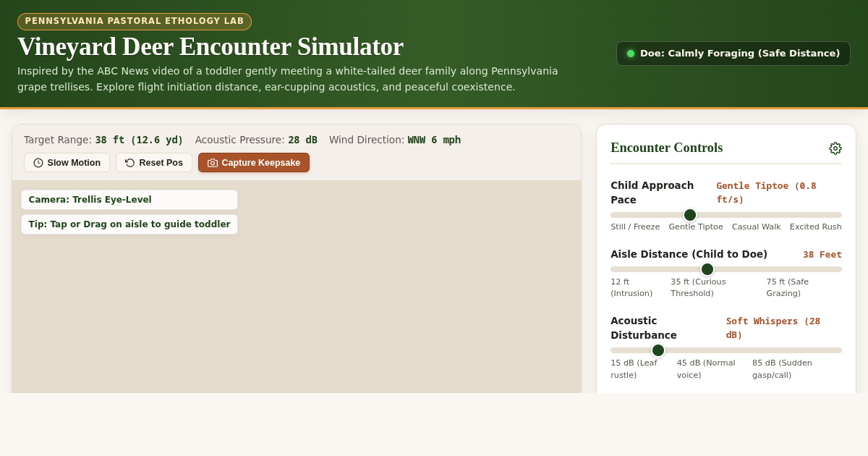Click the Slow Motion button
The height and width of the screenshot is (456, 868).
(x=67, y=163)
